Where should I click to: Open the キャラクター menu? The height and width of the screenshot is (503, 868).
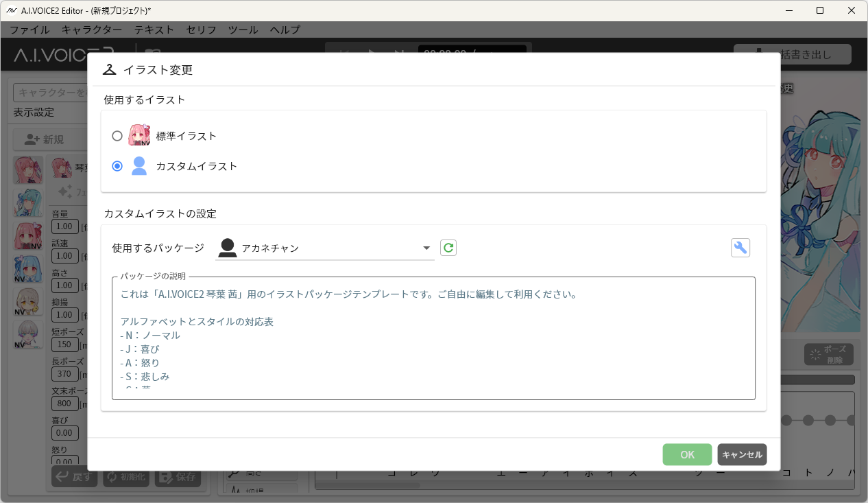tap(92, 30)
